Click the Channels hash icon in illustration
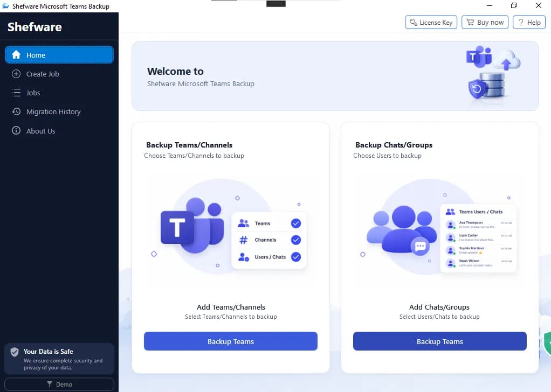 click(243, 240)
